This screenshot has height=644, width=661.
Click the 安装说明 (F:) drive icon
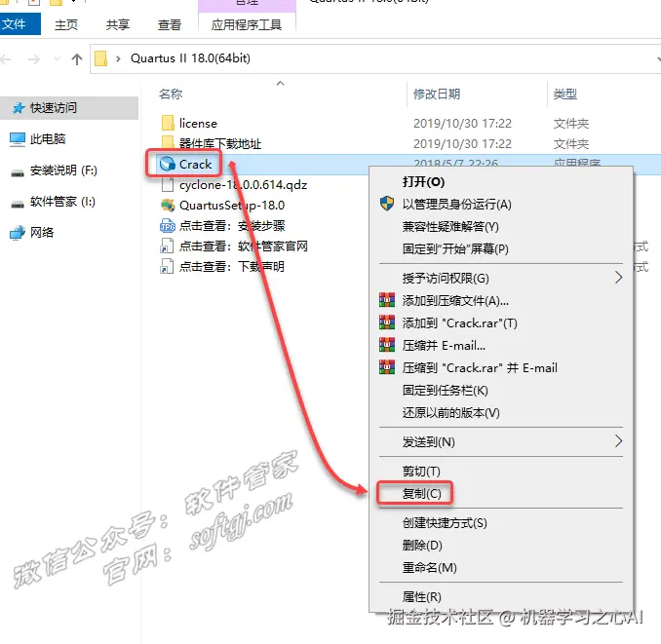(x=18, y=172)
